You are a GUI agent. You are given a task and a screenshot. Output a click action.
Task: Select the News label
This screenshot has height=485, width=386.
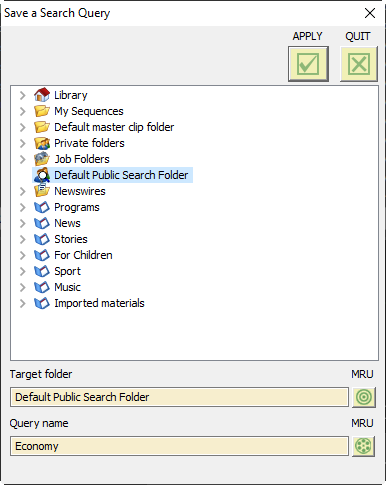point(67,223)
